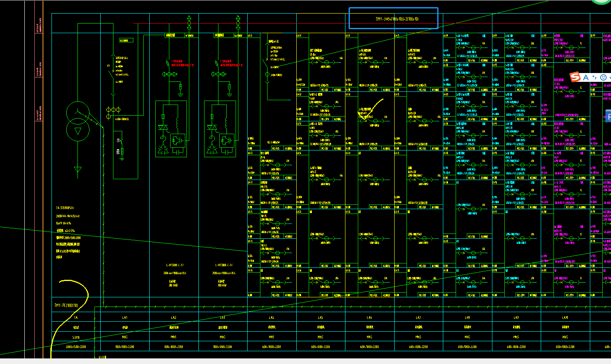Select the MNS type cell under LA8
This screenshot has width=611, height=364.
(x=467, y=337)
